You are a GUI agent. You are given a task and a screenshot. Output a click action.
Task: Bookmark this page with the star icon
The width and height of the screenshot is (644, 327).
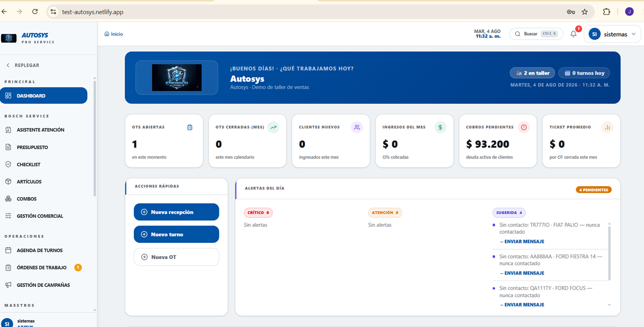click(x=585, y=12)
